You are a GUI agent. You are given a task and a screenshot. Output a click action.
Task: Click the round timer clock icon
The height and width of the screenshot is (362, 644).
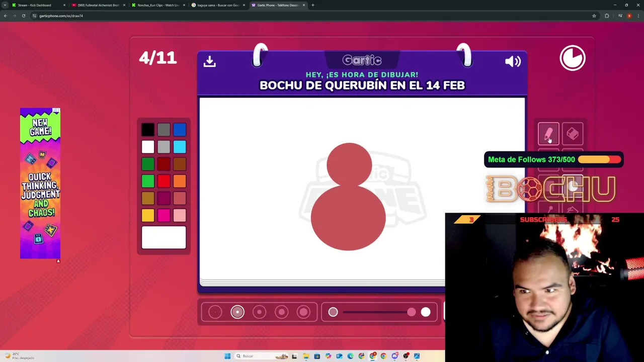[573, 58]
